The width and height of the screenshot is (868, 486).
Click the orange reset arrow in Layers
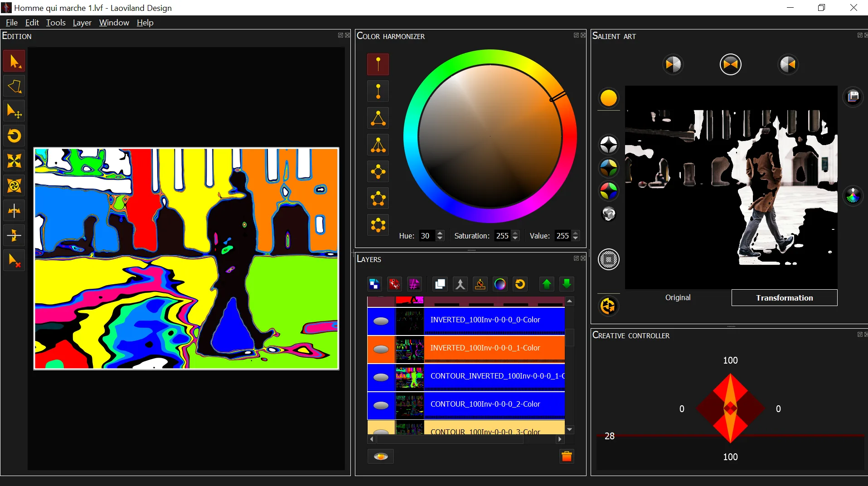(x=520, y=284)
